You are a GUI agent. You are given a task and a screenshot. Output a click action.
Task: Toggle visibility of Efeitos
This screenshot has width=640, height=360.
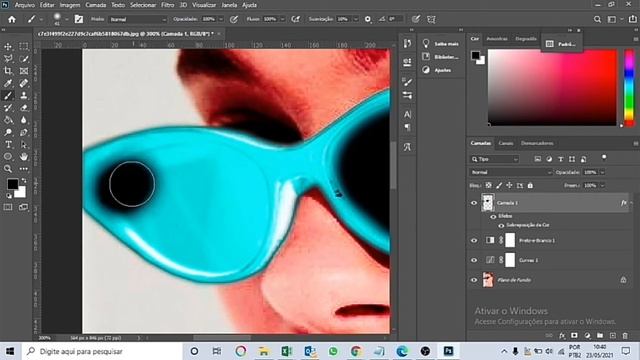click(493, 216)
